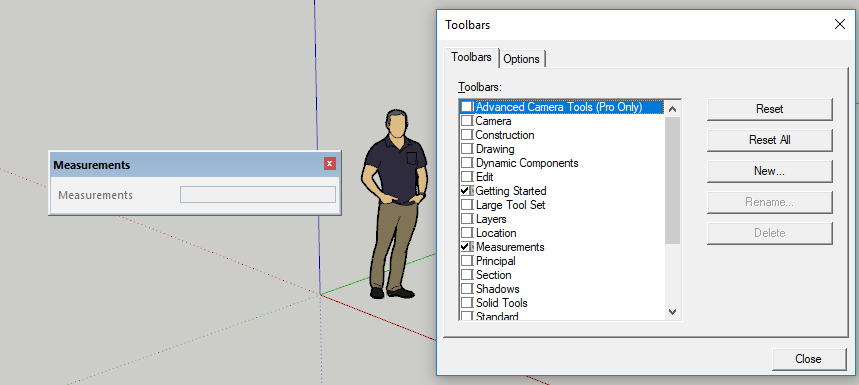
Task: Enable the Construction toolbar checkbox
Action: tap(467, 135)
